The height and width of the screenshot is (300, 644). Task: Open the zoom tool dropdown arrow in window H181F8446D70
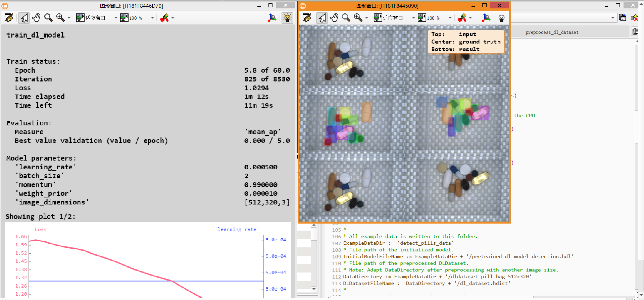pyautogui.click(x=69, y=18)
